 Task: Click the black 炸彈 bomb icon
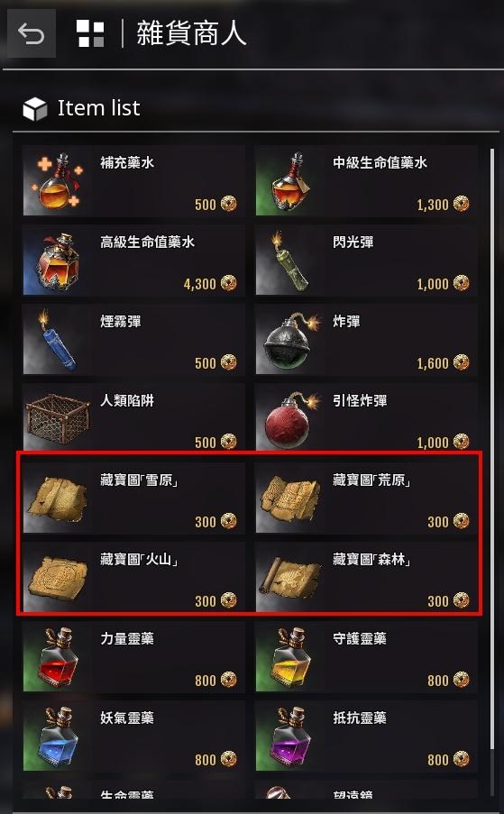tap(289, 340)
